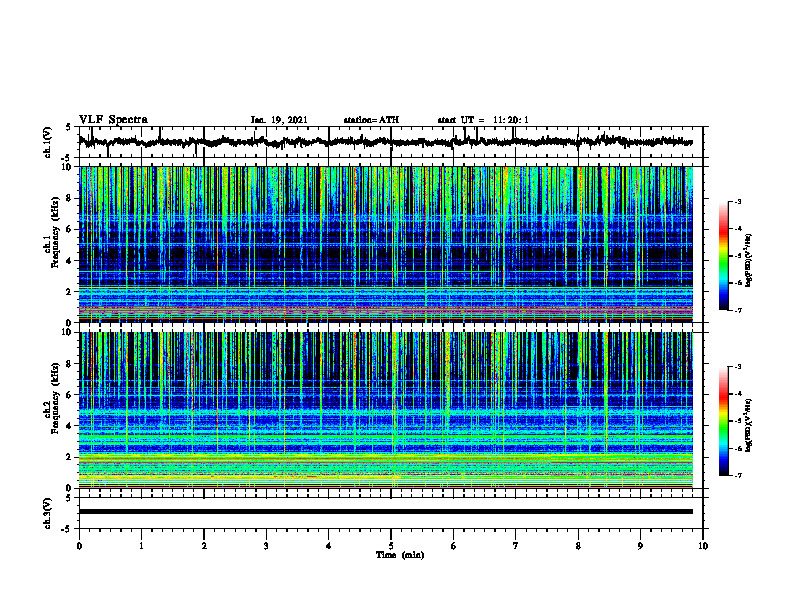792x612 pixels.
Task: Click the ch.1 color bar 'log(PSD)' label
Action: tap(748, 260)
